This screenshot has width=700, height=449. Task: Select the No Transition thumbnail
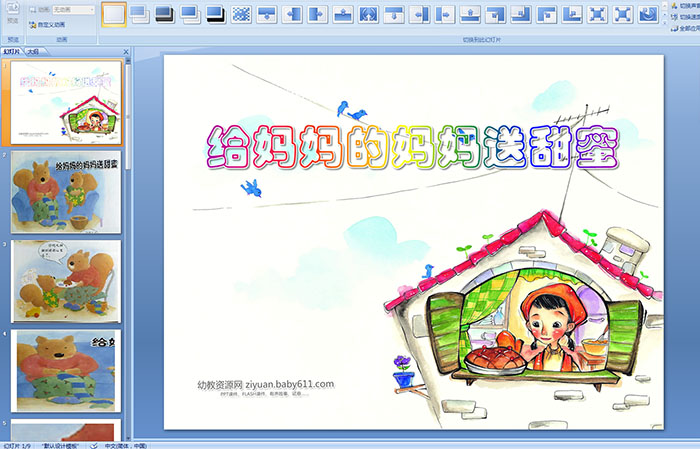pos(114,14)
